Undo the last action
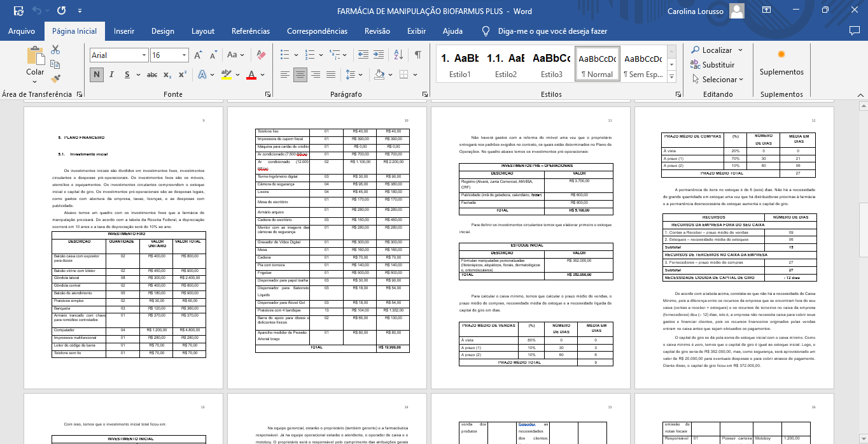 click(x=37, y=11)
